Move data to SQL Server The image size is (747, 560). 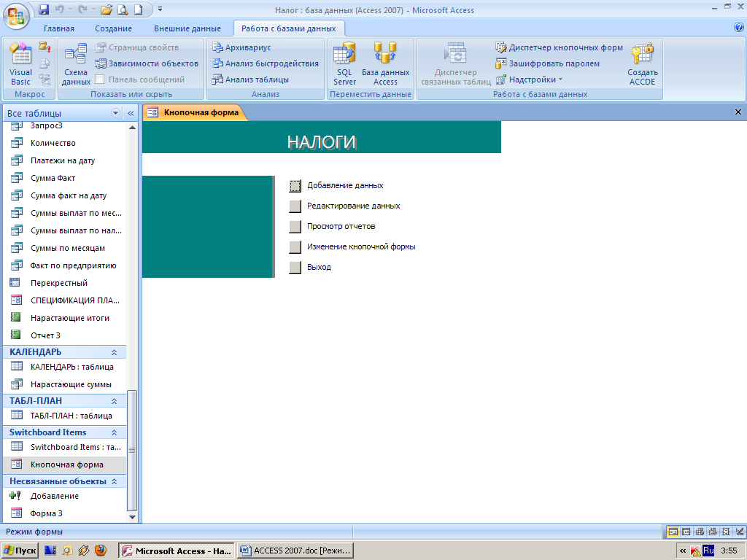click(x=344, y=64)
